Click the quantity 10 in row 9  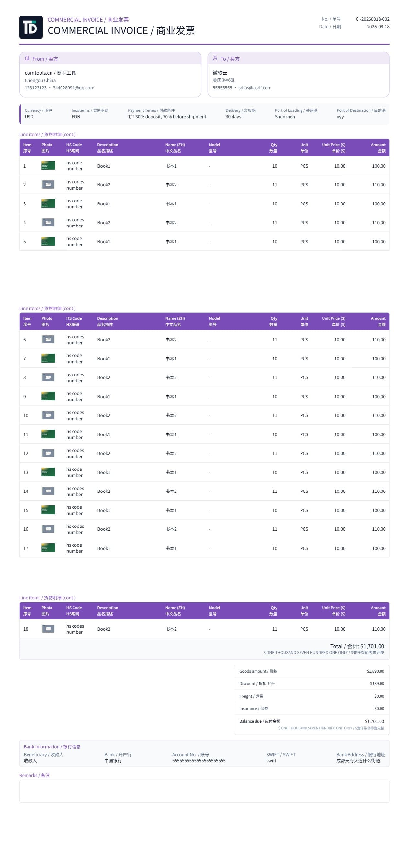pos(275,397)
